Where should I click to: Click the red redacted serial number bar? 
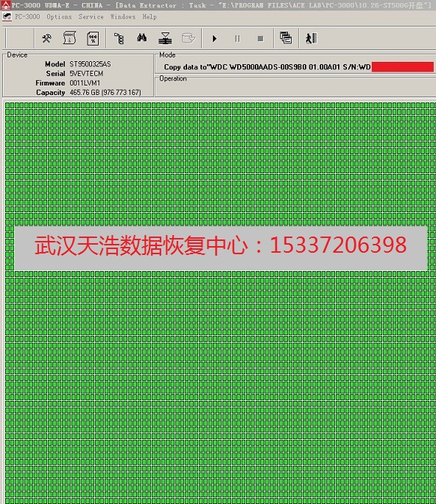403,67
